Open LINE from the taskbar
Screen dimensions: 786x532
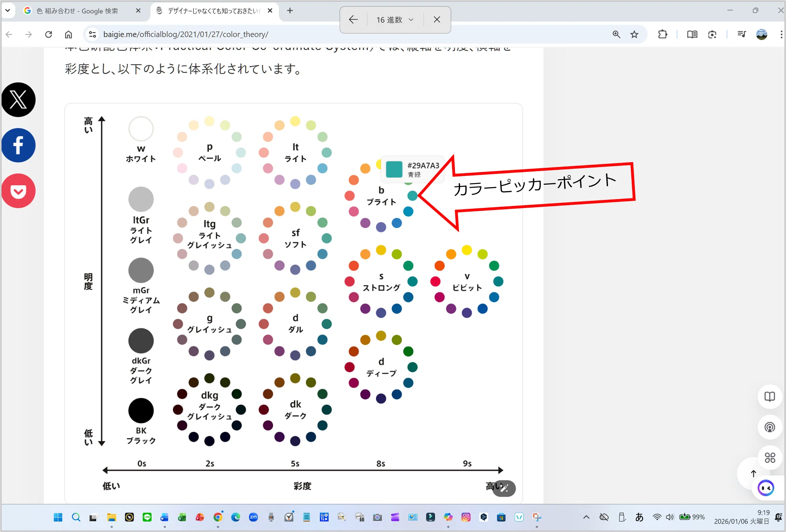[x=147, y=517]
